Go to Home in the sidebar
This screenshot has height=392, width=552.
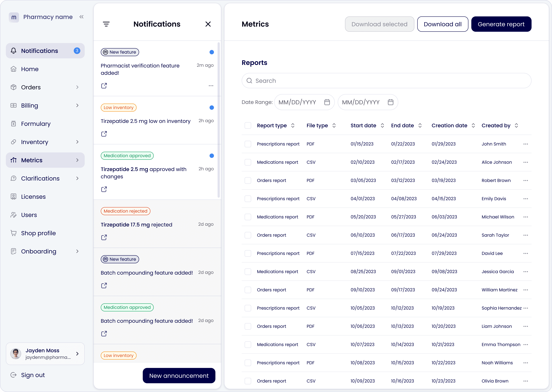click(x=45, y=69)
